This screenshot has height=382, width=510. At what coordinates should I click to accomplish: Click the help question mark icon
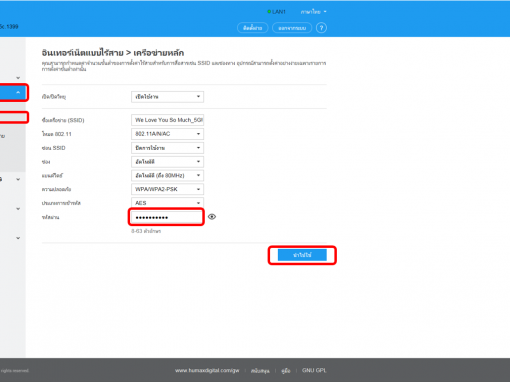tap(321, 28)
